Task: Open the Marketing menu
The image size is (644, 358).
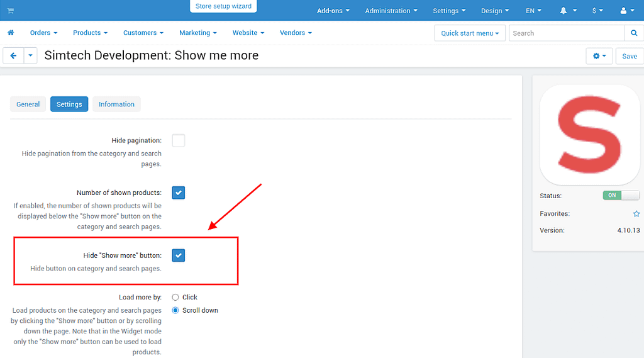Action: pyautogui.click(x=198, y=33)
